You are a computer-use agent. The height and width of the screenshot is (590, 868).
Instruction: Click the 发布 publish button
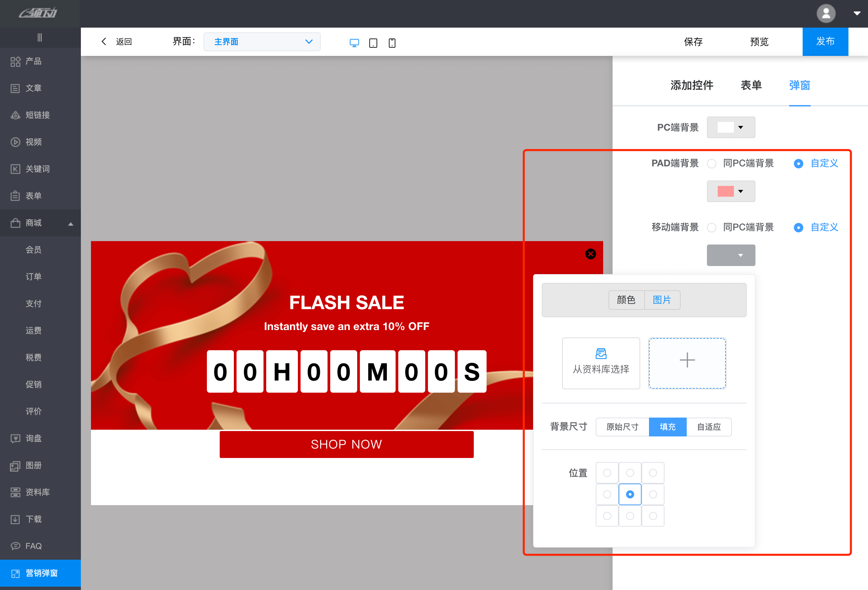(x=825, y=41)
